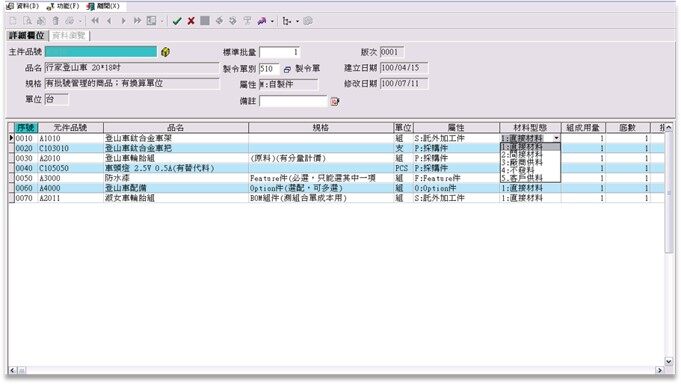The height and width of the screenshot is (384, 681).
Task: Click the lookup icon next to 製令單別 510
Action: (287, 69)
